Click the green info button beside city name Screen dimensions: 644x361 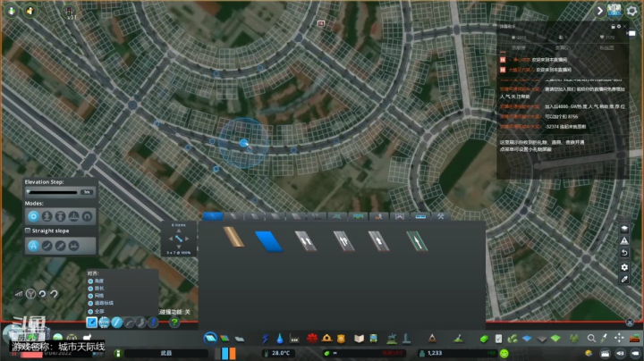point(117,353)
